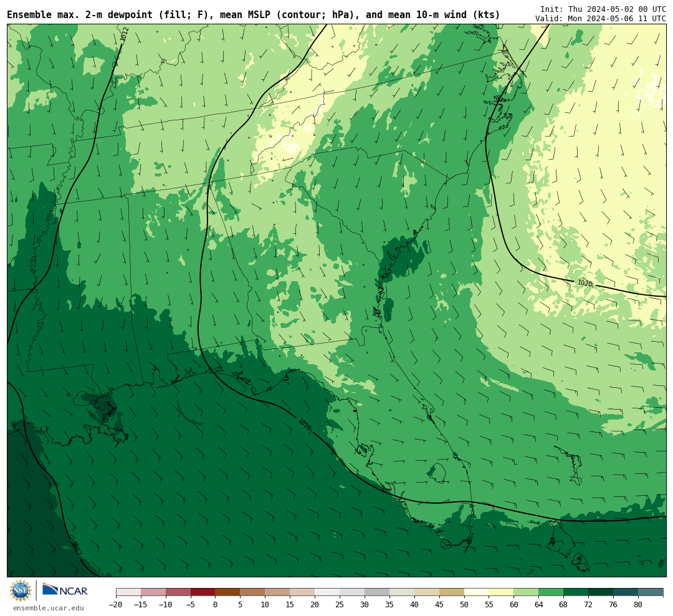
Task: Pick the colorbar swatch between 20 and 25
Action: tap(328, 592)
